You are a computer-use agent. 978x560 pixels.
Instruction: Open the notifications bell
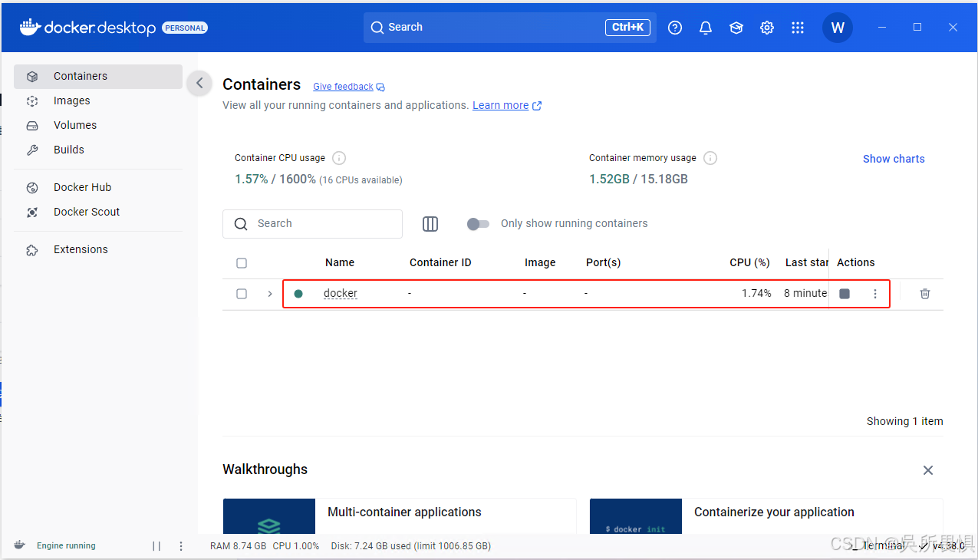coord(706,28)
